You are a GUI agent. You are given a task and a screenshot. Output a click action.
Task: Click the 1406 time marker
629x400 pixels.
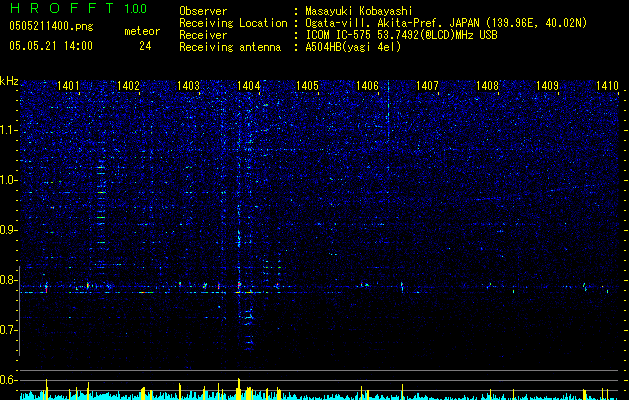pyautogui.click(x=367, y=85)
